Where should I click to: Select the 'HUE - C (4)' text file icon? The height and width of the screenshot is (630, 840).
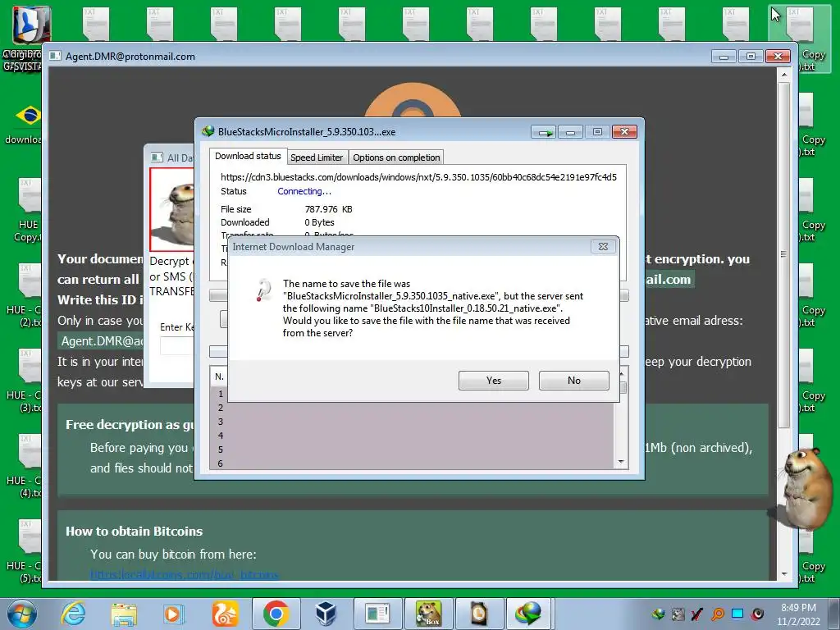coord(25,466)
